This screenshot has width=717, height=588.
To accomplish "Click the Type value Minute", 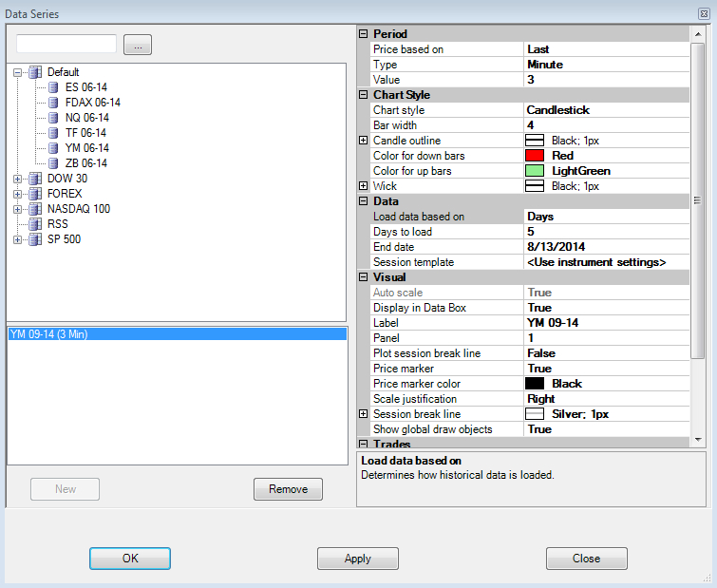I will point(606,65).
